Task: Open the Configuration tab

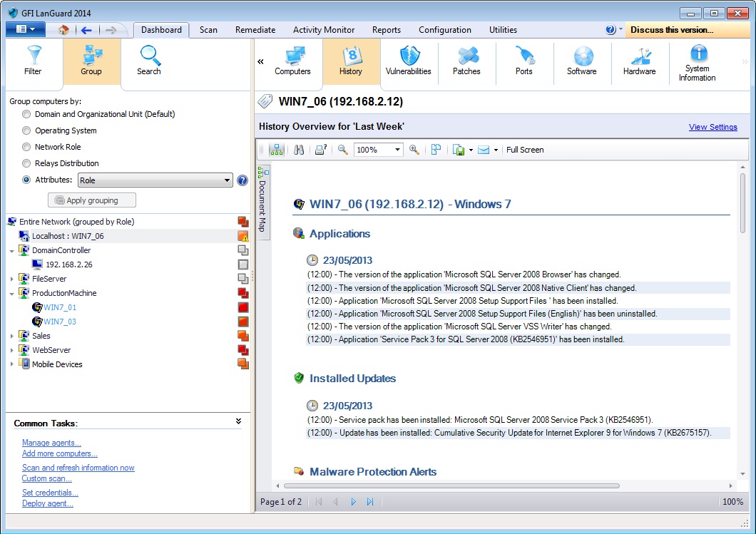Action: pyautogui.click(x=444, y=30)
